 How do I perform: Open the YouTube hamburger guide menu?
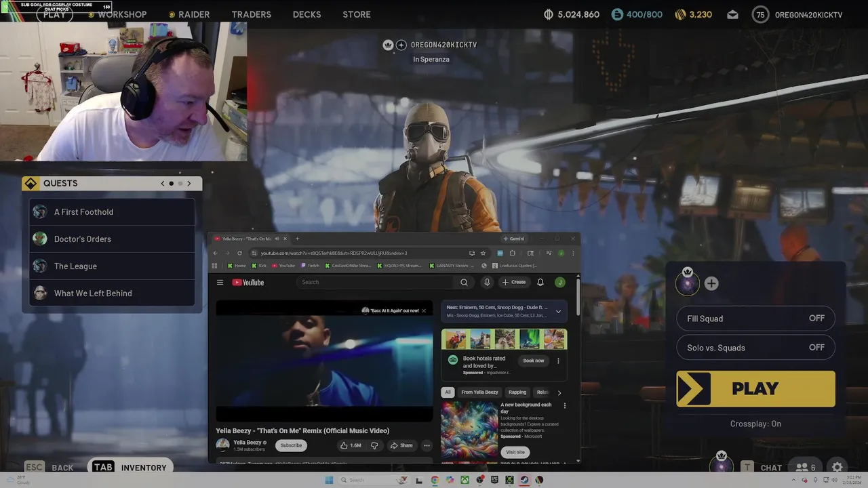(220, 283)
